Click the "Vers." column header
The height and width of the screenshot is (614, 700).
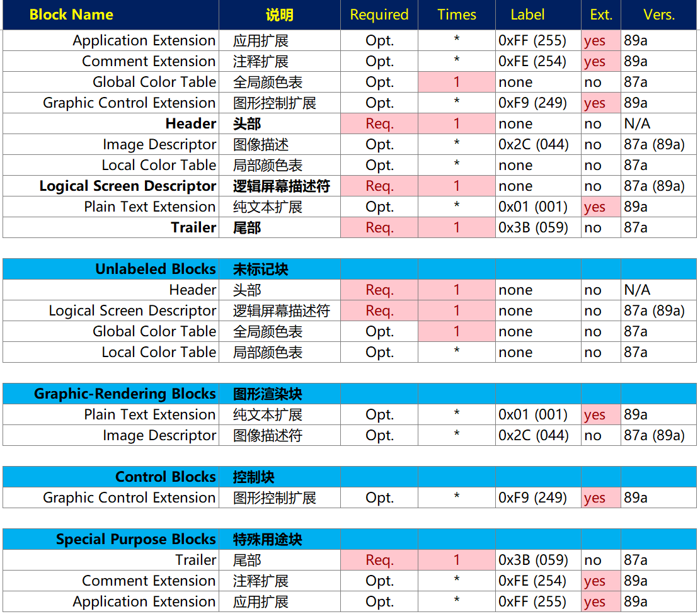[x=659, y=15]
